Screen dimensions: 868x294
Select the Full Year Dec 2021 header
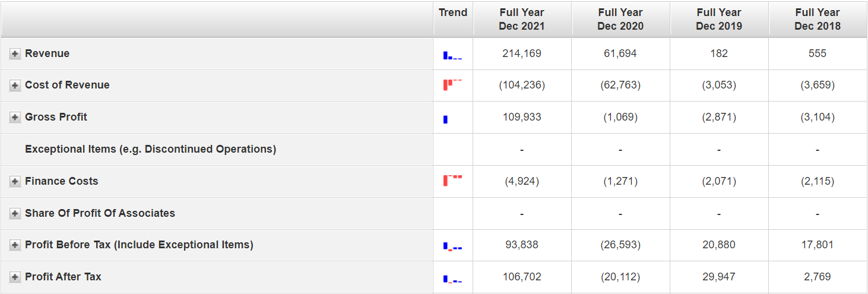522,19
